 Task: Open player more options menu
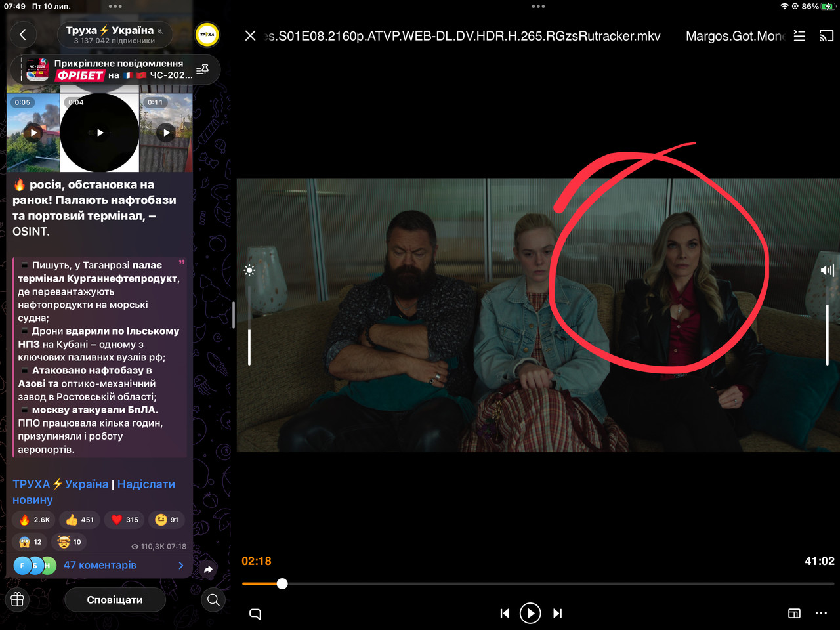[821, 613]
